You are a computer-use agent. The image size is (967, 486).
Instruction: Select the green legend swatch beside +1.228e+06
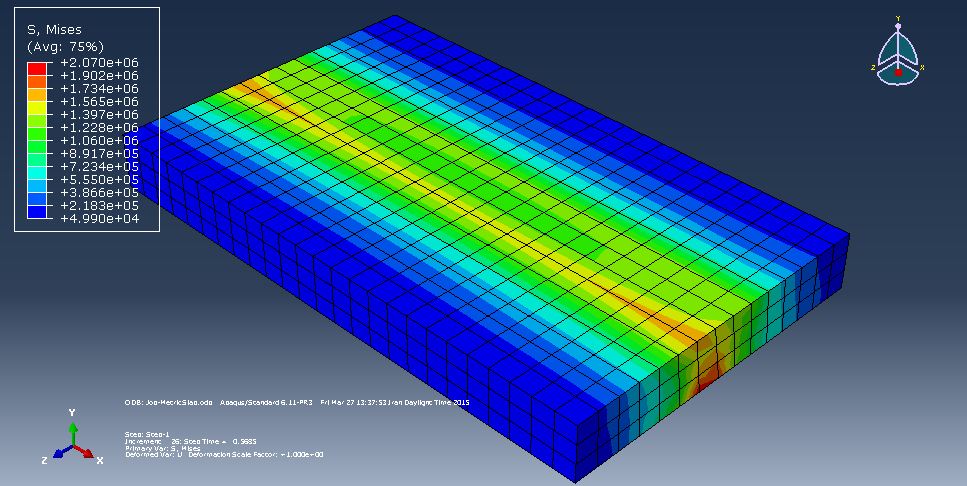(36, 134)
